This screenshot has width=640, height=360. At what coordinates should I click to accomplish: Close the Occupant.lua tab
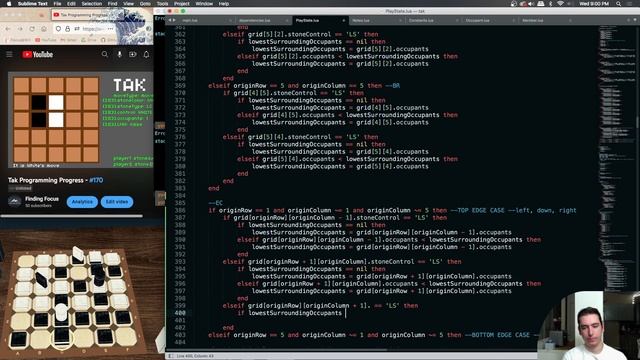[514, 20]
